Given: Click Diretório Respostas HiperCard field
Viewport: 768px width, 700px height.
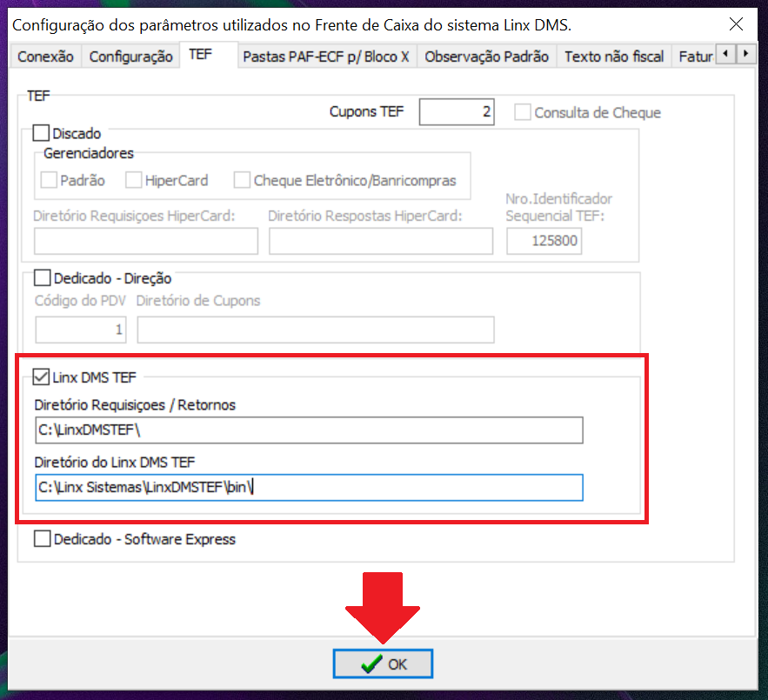Looking at the screenshot, I should point(381,241).
